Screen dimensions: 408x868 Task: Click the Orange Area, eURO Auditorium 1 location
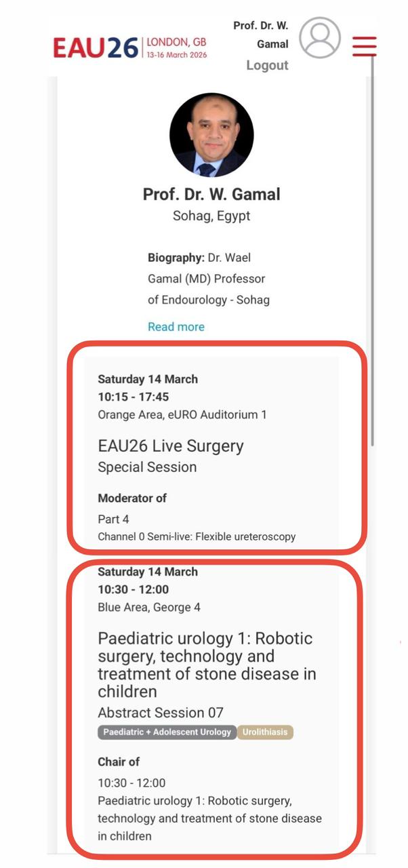pyautogui.click(x=182, y=414)
